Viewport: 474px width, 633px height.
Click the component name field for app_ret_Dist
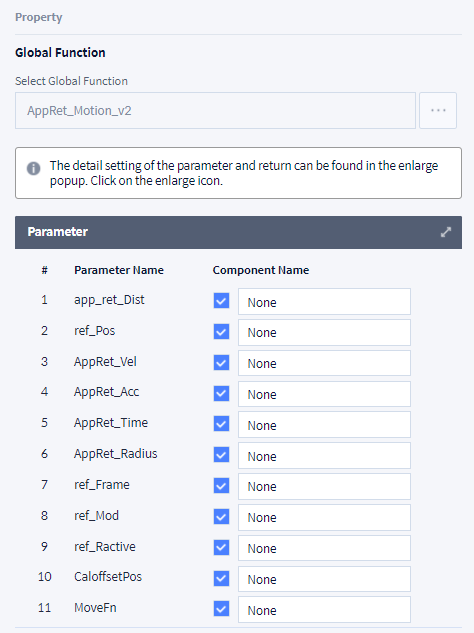click(324, 302)
